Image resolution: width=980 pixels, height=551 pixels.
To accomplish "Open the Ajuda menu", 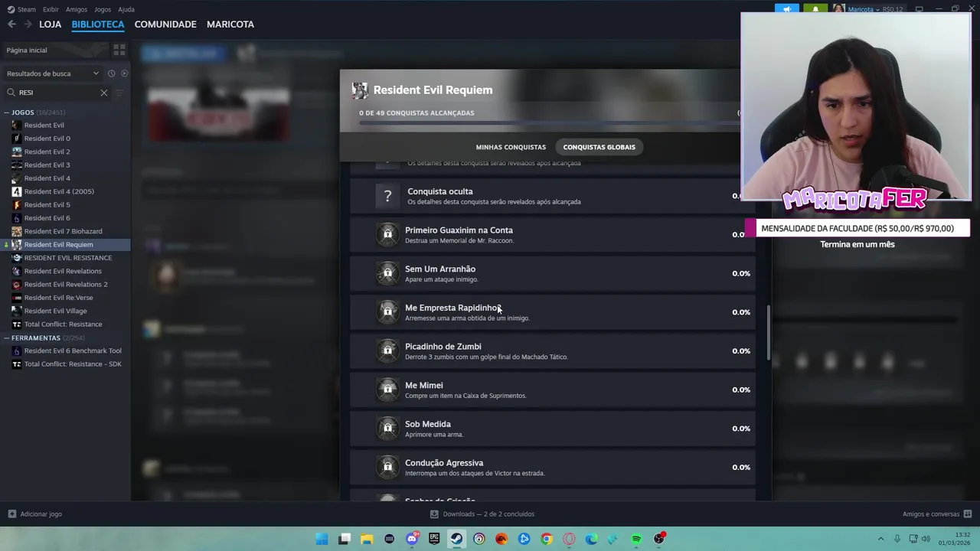I will [x=126, y=9].
